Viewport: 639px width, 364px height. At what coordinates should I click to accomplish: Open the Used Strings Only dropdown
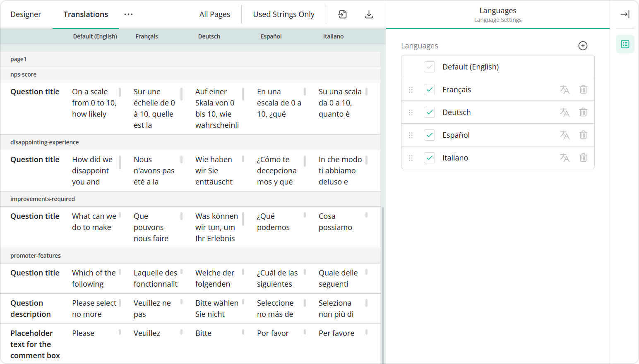coord(283,14)
